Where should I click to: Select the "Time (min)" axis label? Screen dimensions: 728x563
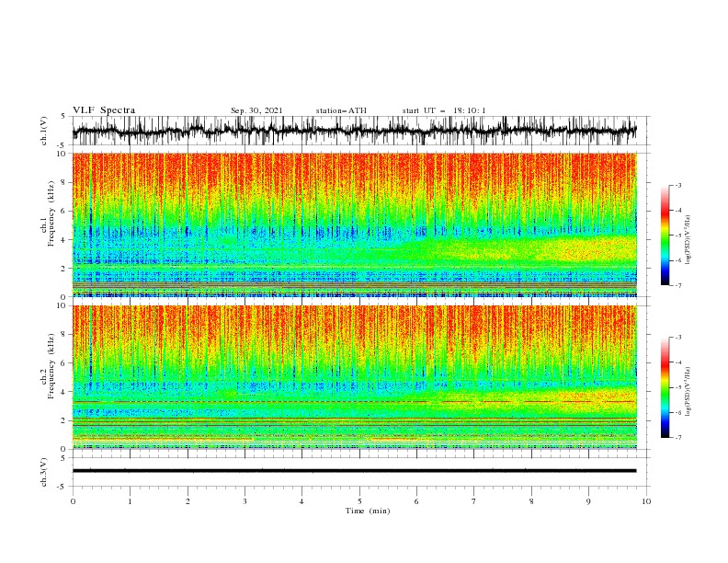tap(368, 511)
